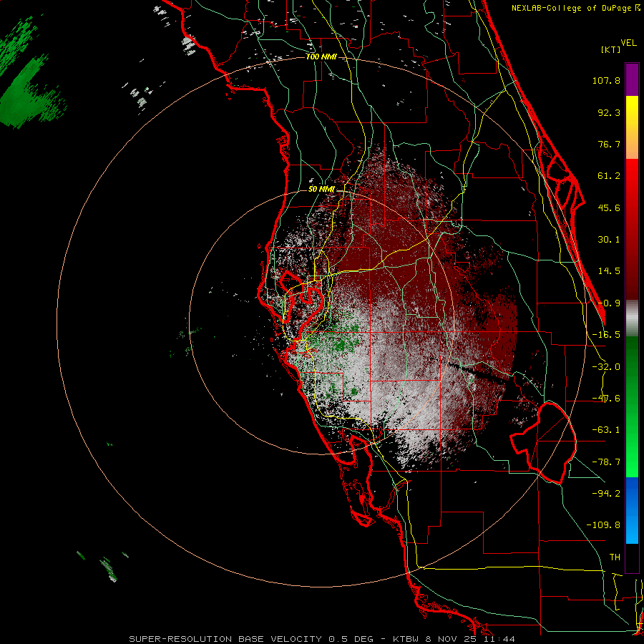Click the -109.8 scale value
This screenshot has height=644, width=644.
pyautogui.click(x=603, y=525)
